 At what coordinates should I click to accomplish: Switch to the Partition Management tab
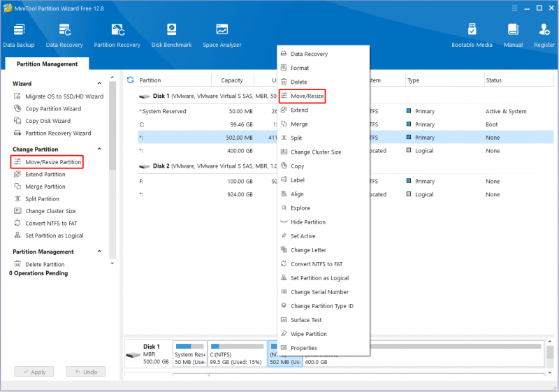47,64
